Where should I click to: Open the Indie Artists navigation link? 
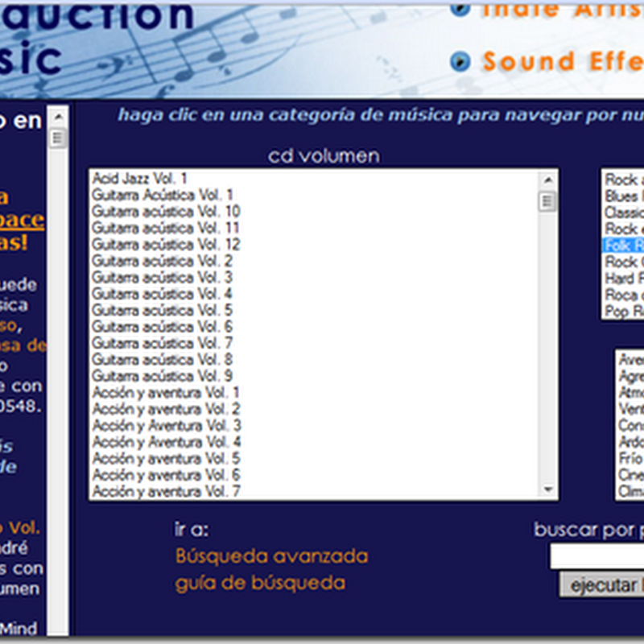pos(563,8)
